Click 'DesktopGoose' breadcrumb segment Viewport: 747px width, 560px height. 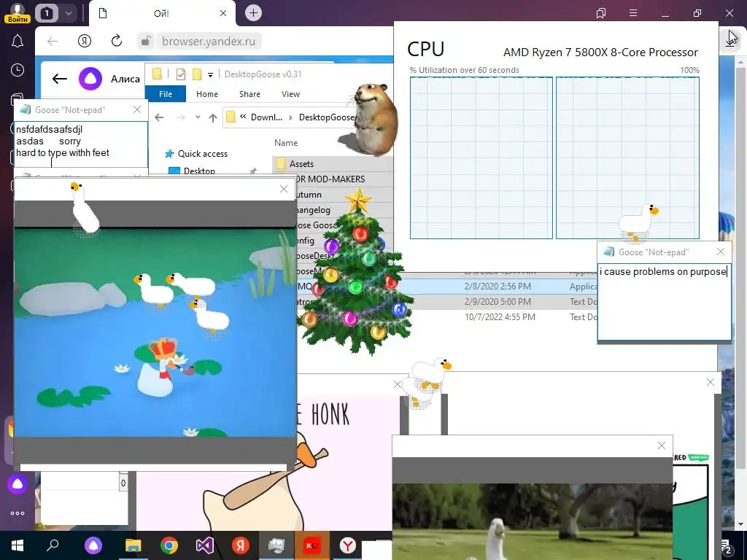pyautogui.click(x=326, y=117)
